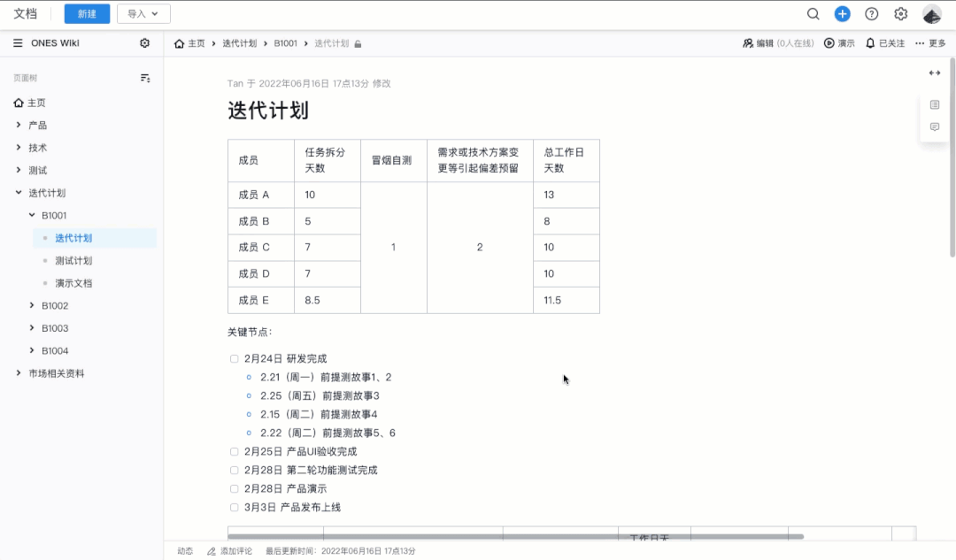Click the 演示 presentation button
956x560 pixels.
836,42
